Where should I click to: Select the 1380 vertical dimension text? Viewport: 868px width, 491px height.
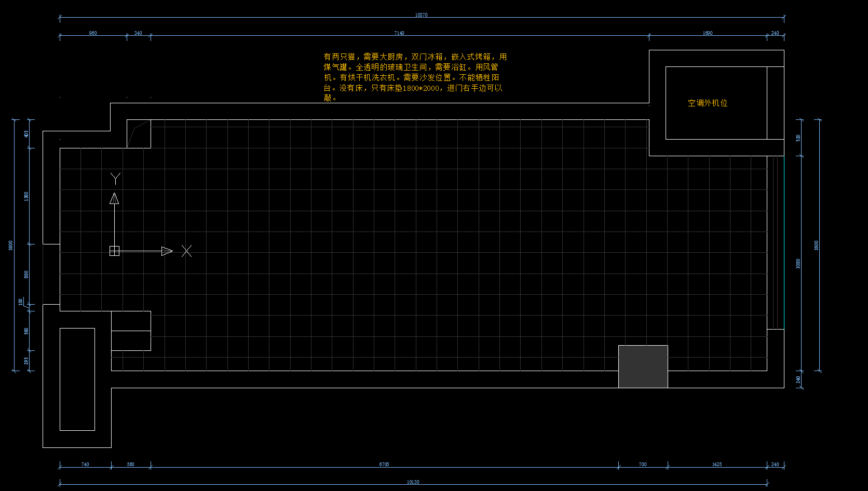point(26,196)
